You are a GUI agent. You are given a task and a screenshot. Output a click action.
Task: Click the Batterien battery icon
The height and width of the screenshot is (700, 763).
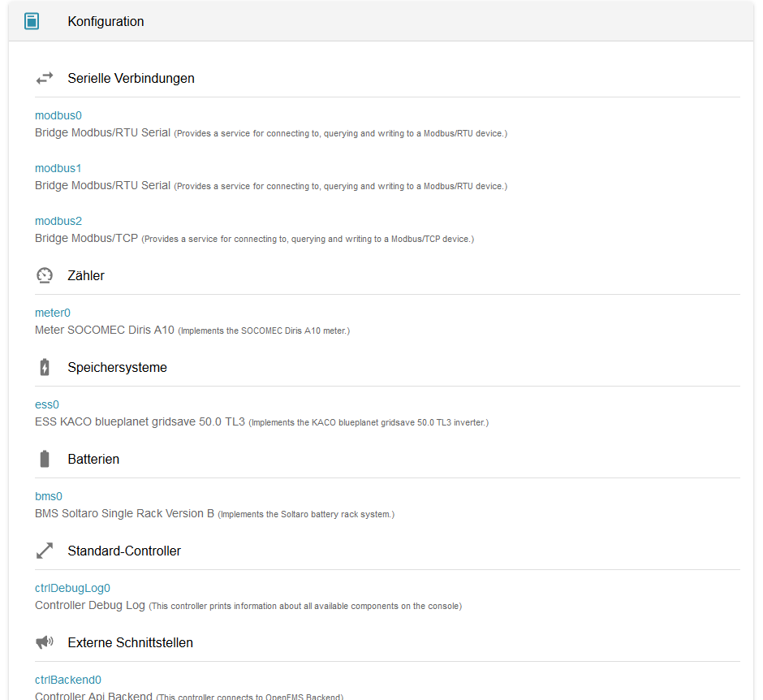pyautogui.click(x=45, y=459)
